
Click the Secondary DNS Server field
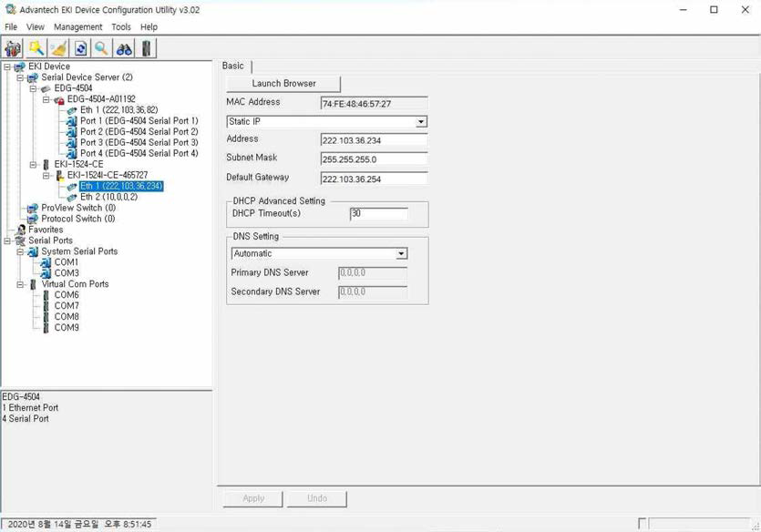point(372,292)
